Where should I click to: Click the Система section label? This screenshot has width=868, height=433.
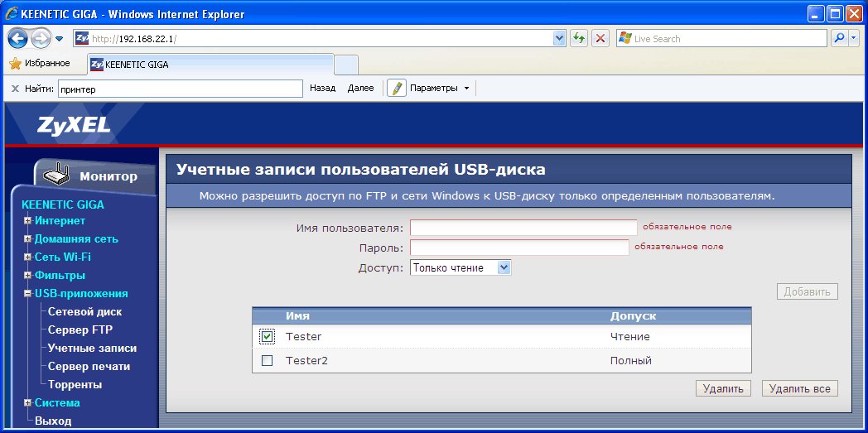(57, 402)
